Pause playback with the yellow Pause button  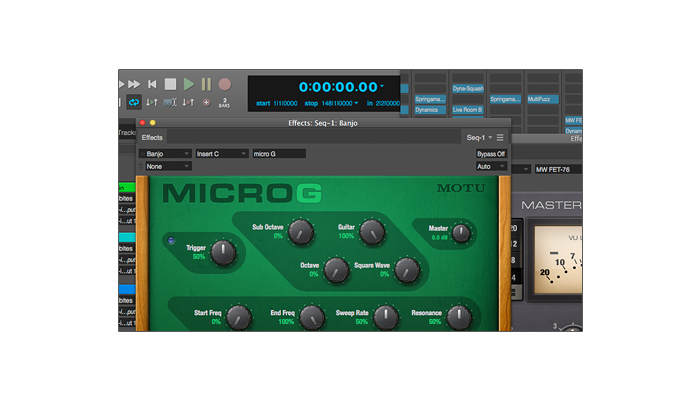pyautogui.click(x=206, y=84)
